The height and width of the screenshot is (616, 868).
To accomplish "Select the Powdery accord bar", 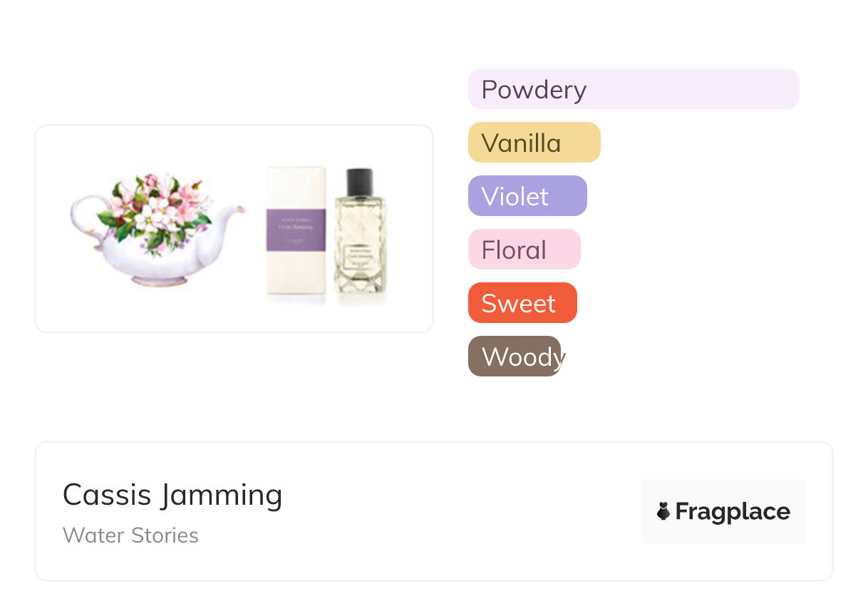I will pos(633,89).
